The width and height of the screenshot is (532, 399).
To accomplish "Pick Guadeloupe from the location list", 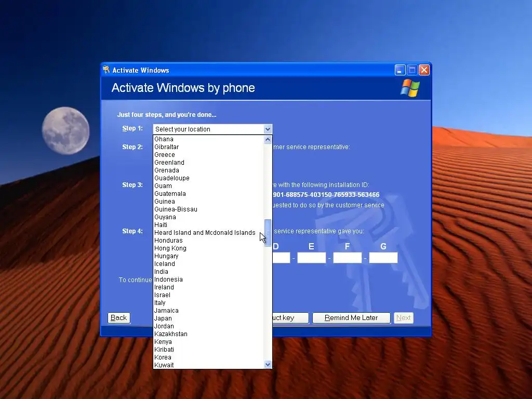I will click(x=208, y=178).
